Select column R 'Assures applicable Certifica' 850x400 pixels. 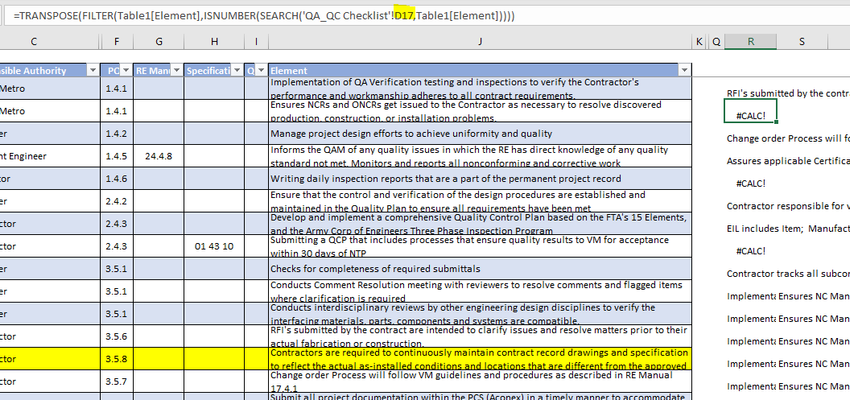tap(788, 161)
